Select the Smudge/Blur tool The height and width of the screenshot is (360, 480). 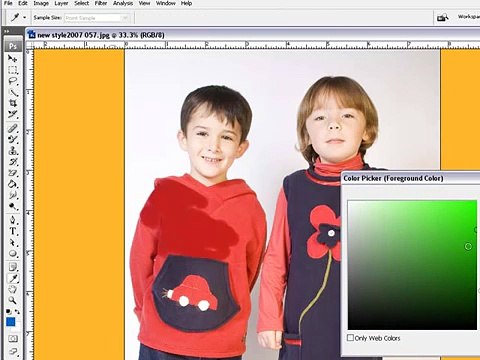13,195
